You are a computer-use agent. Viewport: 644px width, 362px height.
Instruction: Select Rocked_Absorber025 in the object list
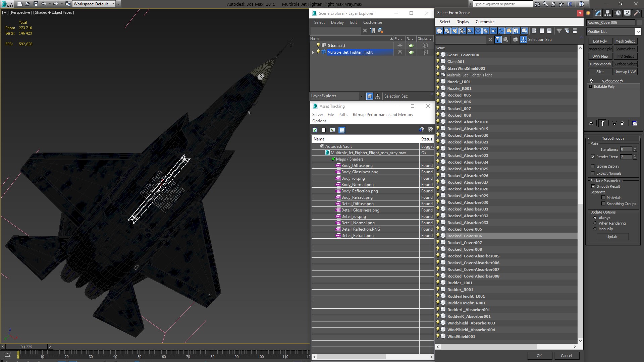(x=468, y=169)
